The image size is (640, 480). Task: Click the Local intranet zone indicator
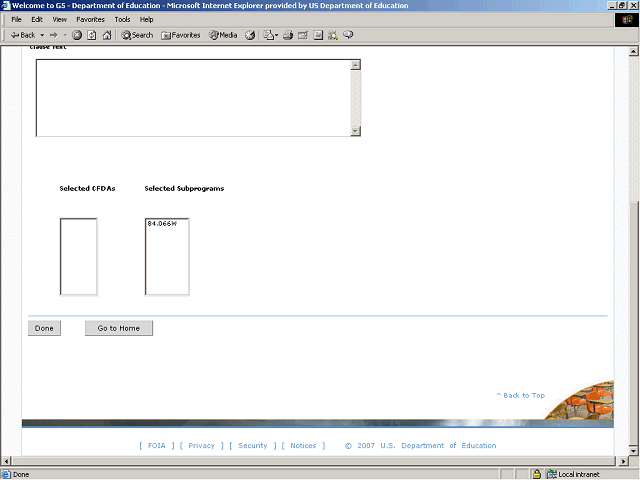[x=573, y=474]
